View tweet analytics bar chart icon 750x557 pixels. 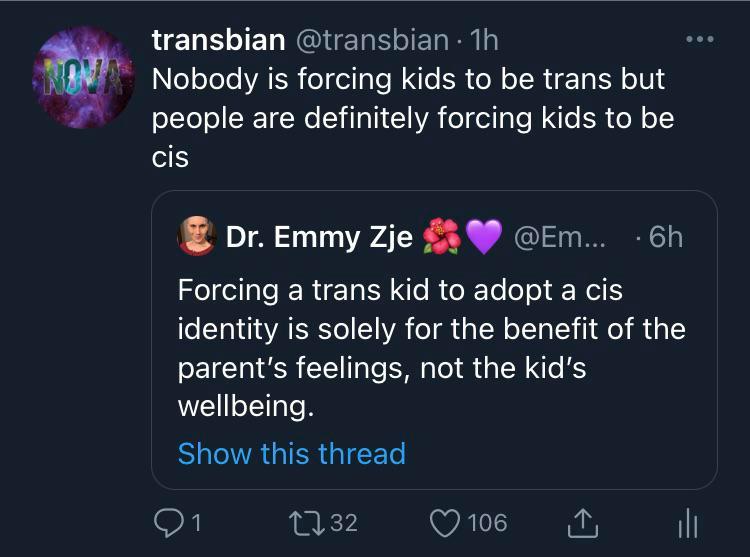click(x=686, y=521)
